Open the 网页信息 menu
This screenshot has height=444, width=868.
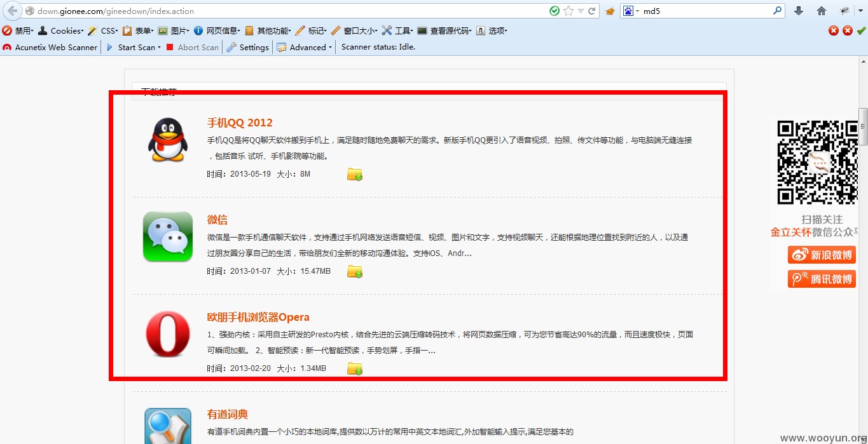click(217, 30)
